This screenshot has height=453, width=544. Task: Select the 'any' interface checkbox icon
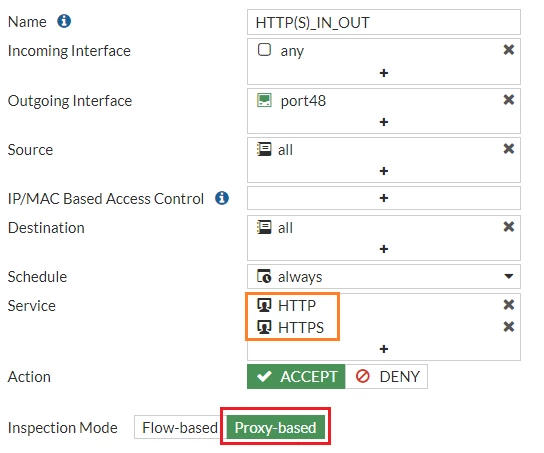[264, 50]
